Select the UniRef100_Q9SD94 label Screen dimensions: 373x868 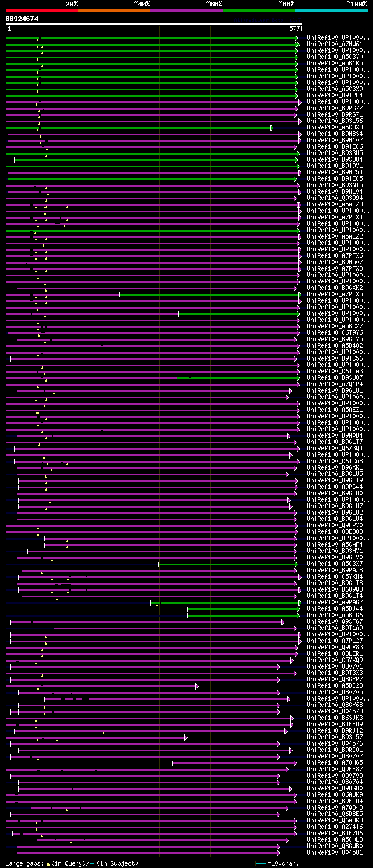coord(335,198)
